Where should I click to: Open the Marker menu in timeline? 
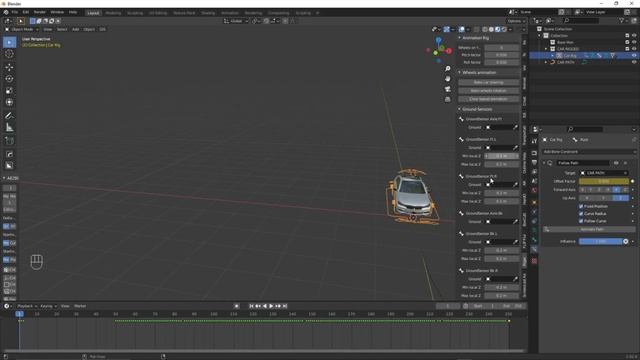(x=80, y=306)
